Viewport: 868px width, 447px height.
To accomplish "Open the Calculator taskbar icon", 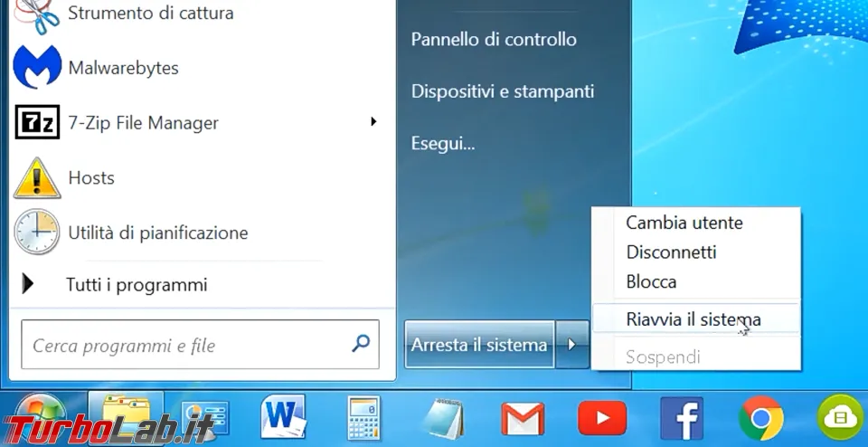I will click(x=363, y=418).
